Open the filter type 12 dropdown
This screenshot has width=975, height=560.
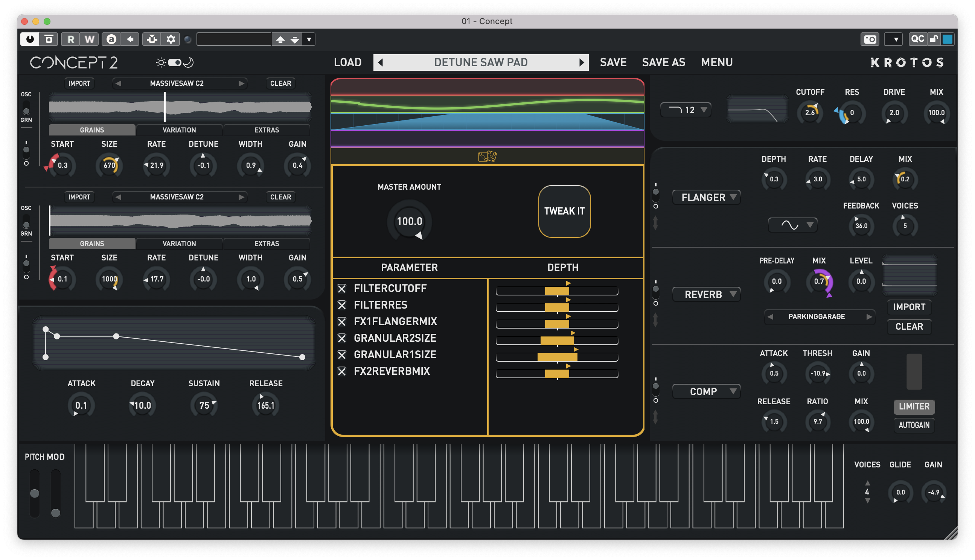tap(686, 110)
